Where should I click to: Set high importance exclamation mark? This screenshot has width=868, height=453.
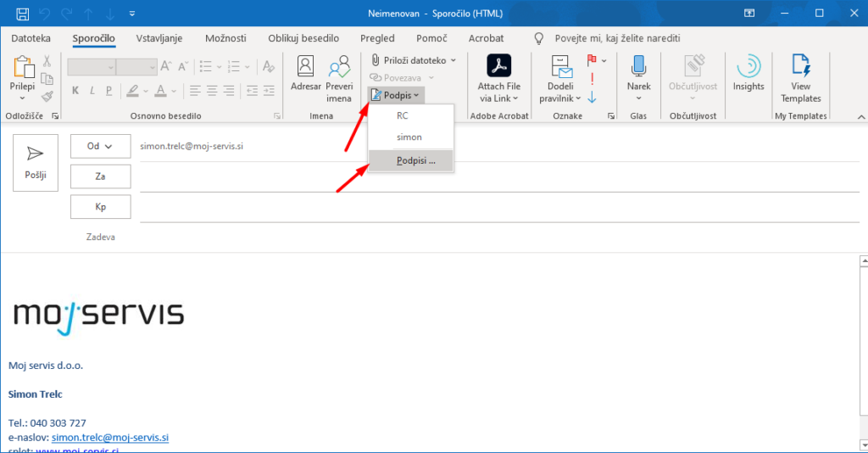tap(592, 79)
